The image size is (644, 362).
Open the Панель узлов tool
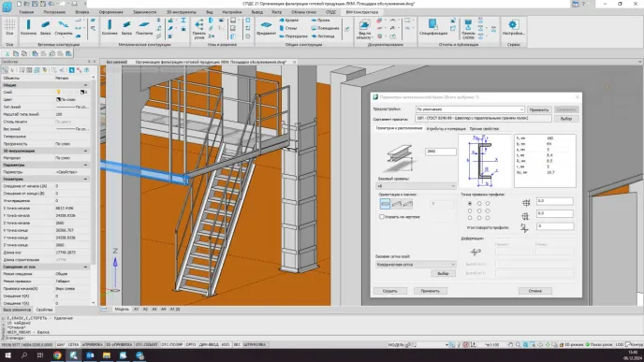(198, 29)
